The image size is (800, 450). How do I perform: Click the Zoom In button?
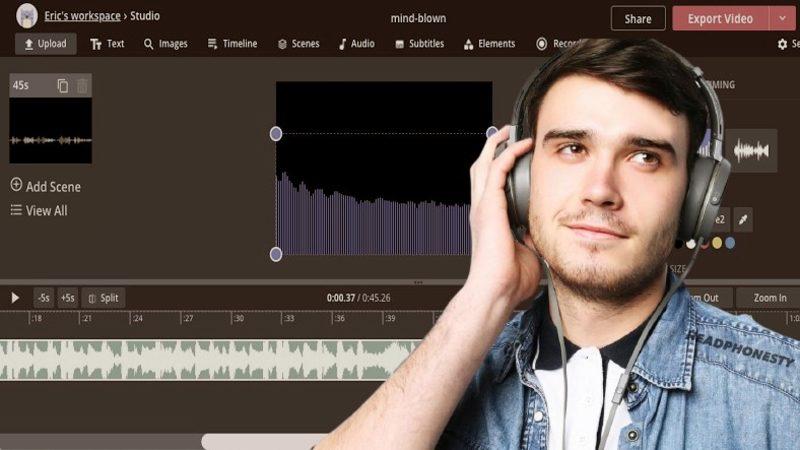coord(769,298)
